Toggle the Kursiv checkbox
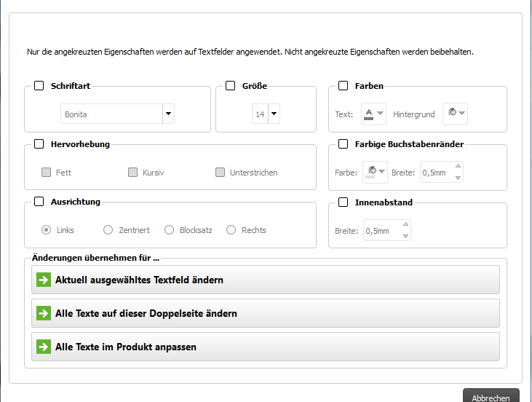Viewport: 532px width, 402px height. click(x=133, y=173)
